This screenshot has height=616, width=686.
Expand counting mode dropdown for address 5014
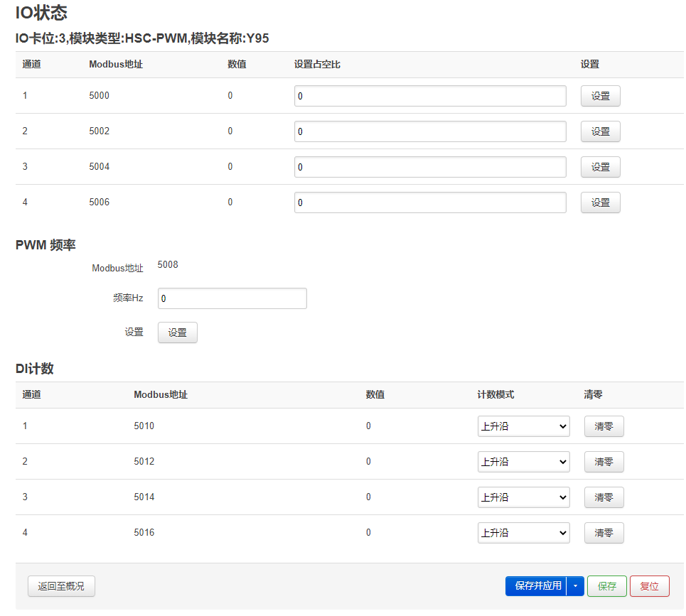(x=524, y=497)
